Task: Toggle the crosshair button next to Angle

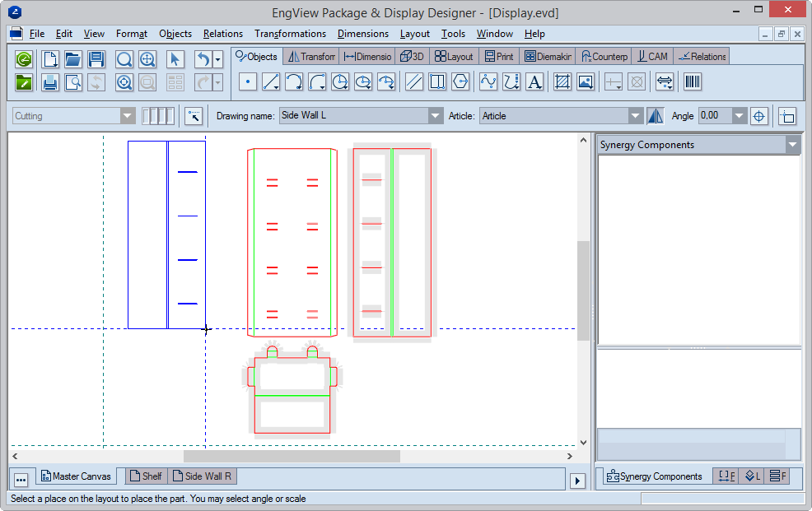Action: [759, 116]
